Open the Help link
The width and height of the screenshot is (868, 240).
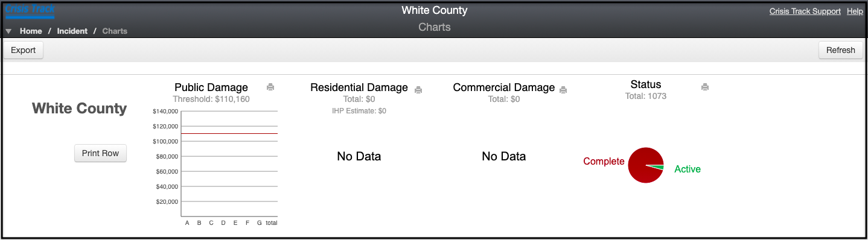point(855,11)
